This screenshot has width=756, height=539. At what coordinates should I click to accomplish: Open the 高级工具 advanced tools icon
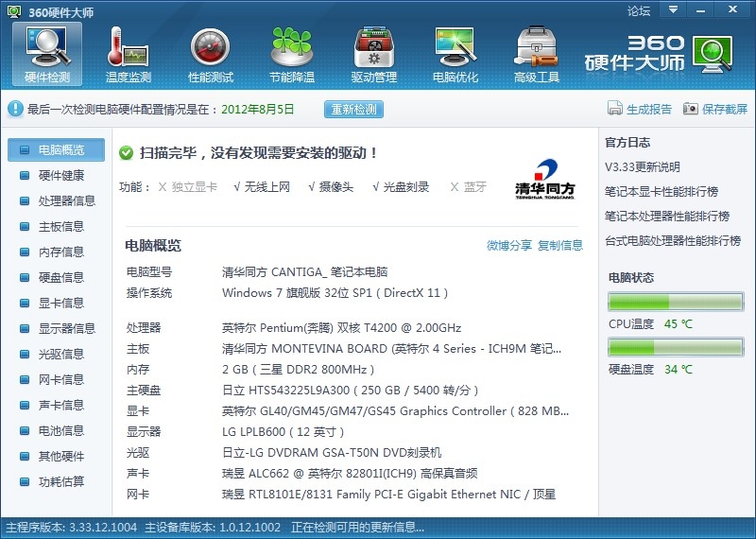coord(536,49)
